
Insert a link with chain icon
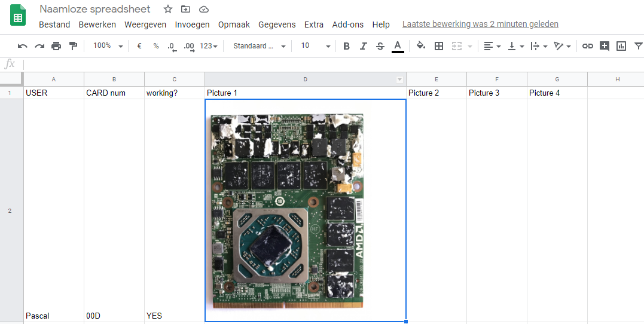pos(588,46)
